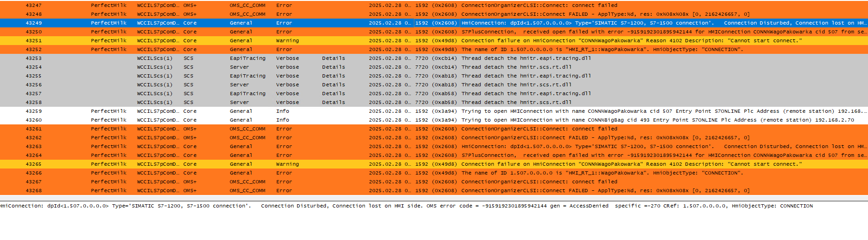868x240 pixels.
Task: Select the OMS+ cell in row 43267
Action: 190,182
